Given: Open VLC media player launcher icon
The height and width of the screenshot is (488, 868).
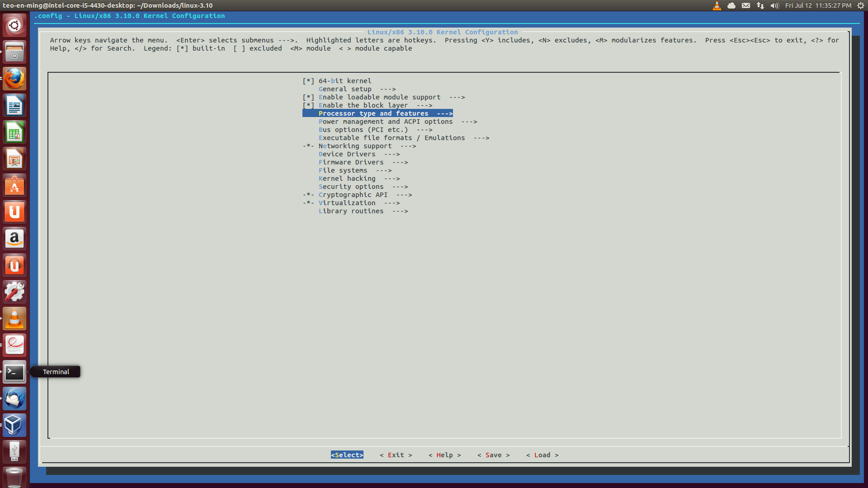Looking at the screenshot, I should point(14,319).
